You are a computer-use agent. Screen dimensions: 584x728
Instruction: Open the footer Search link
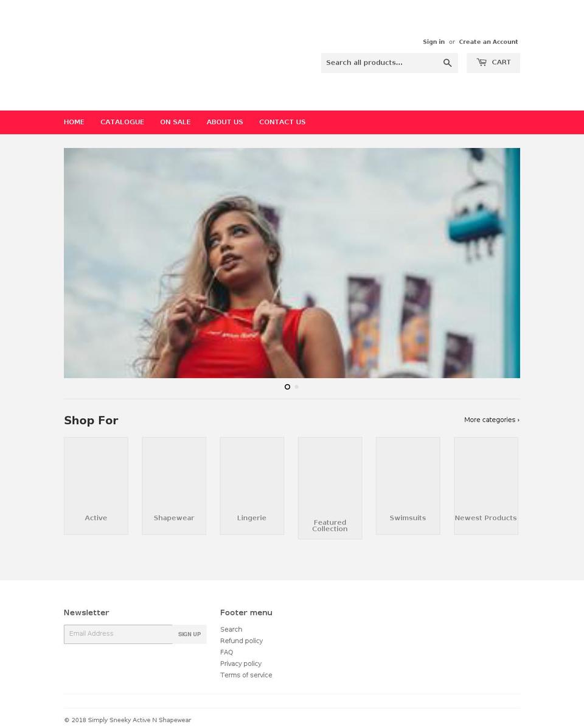point(231,629)
